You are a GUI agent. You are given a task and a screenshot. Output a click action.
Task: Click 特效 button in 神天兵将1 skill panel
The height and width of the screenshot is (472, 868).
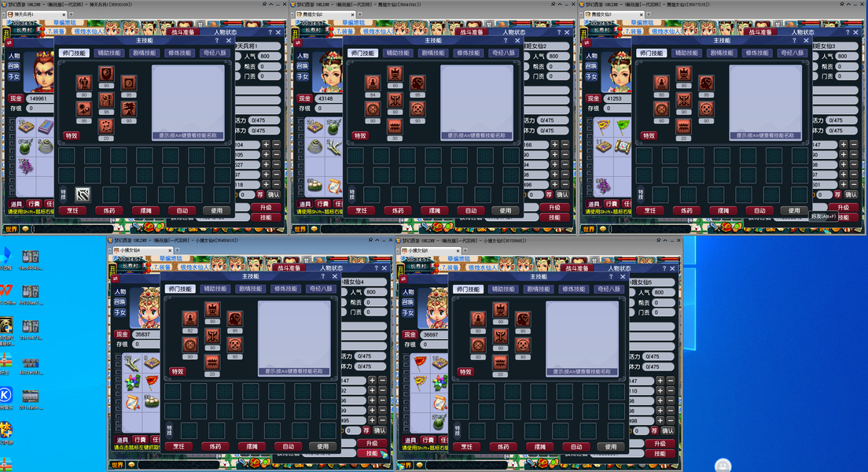pos(72,136)
